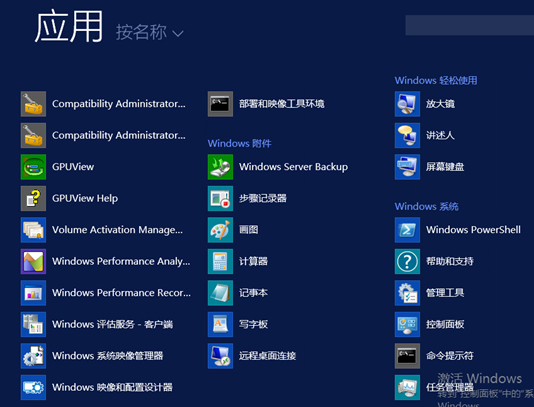Image resolution: width=534 pixels, height=407 pixels.
Task: Select the Windows 系统 group header
Action: [426, 206]
